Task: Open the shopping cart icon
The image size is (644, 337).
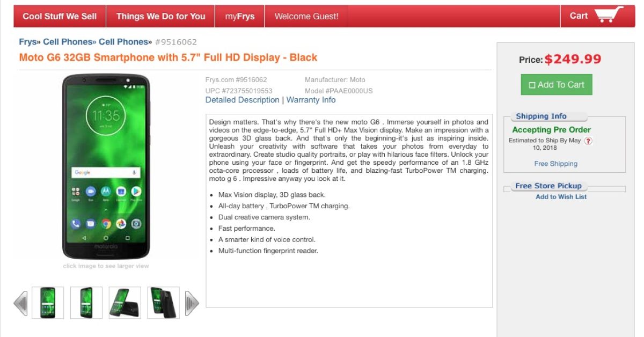Action: pos(609,16)
